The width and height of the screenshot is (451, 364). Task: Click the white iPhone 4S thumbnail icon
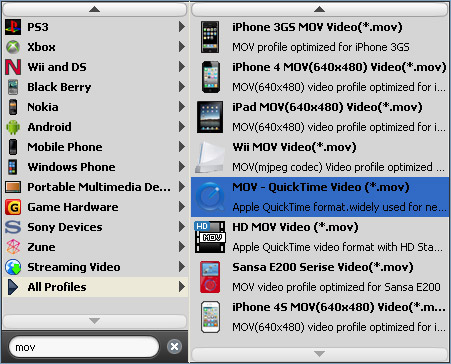point(211,317)
